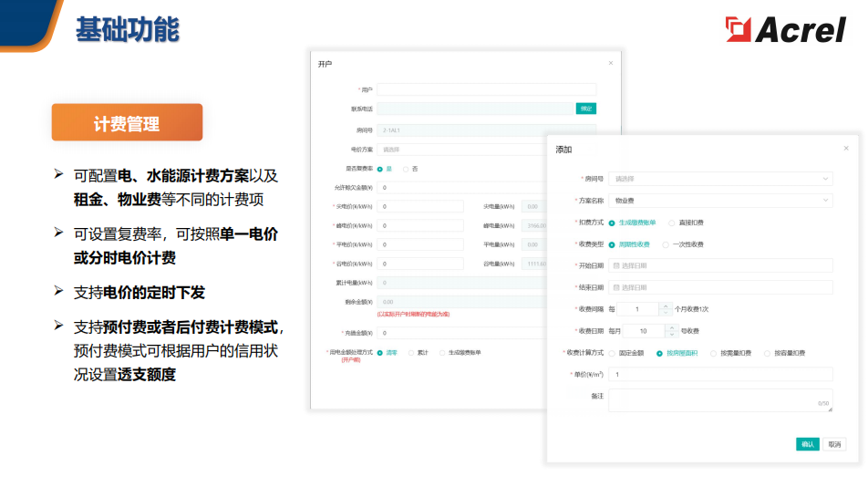This screenshot has width=868, height=487.
Task: Decrease 收费日期 day value with down arrow
Action: tap(671, 335)
